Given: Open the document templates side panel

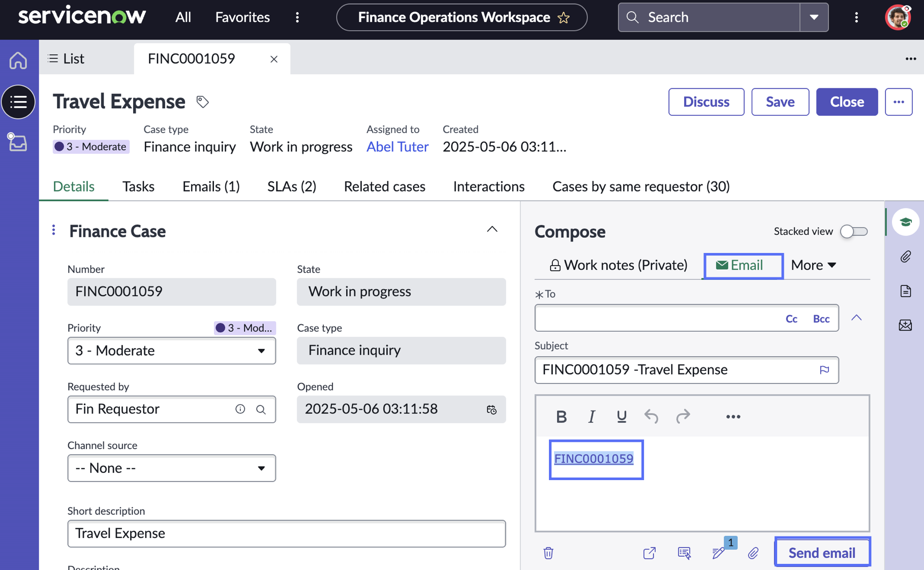Looking at the screenshot, I should 906,291.
